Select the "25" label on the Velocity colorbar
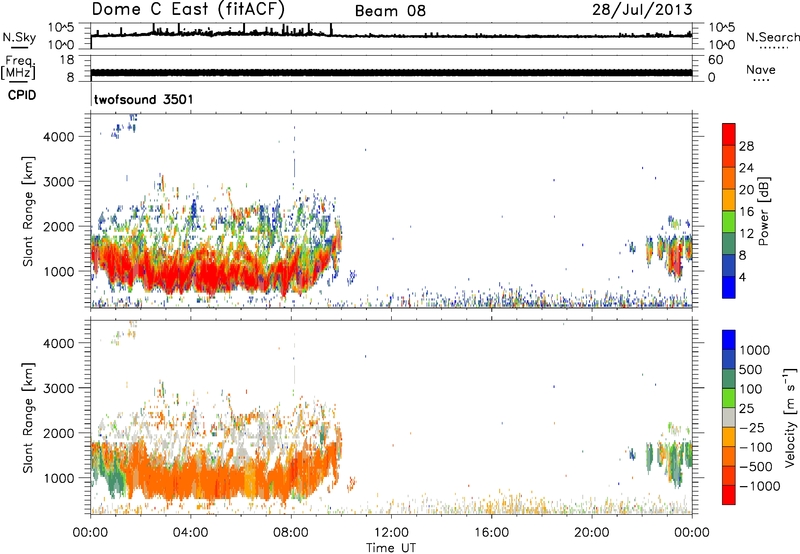Image resolution: width=800 pixels, height=554 pixels. (746, 409)
